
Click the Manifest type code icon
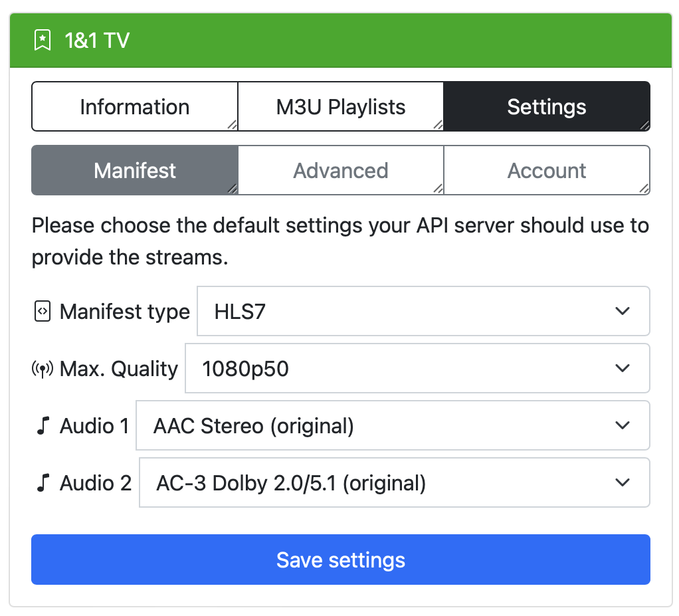point(43,312)
